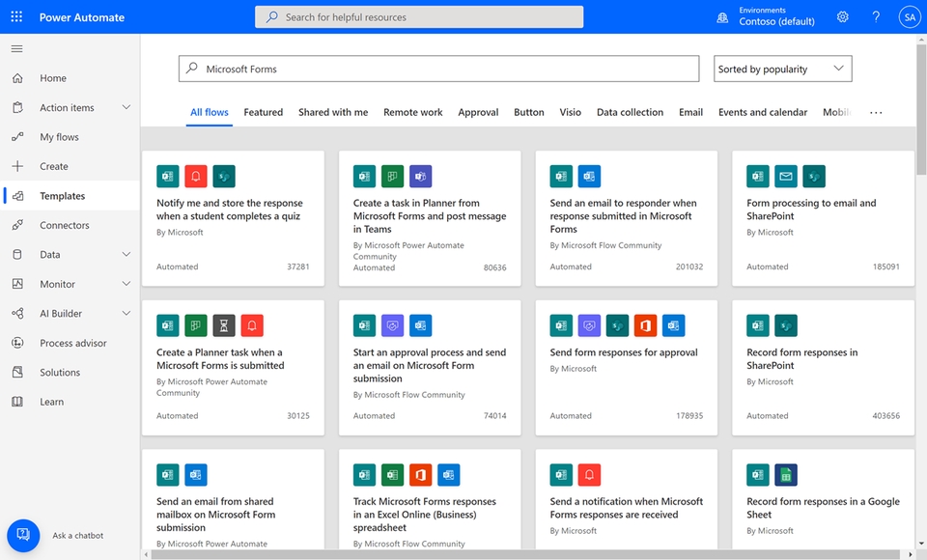Click the Process advisor icon
Viewport: 927px width, 560px height.
(17, 343)
